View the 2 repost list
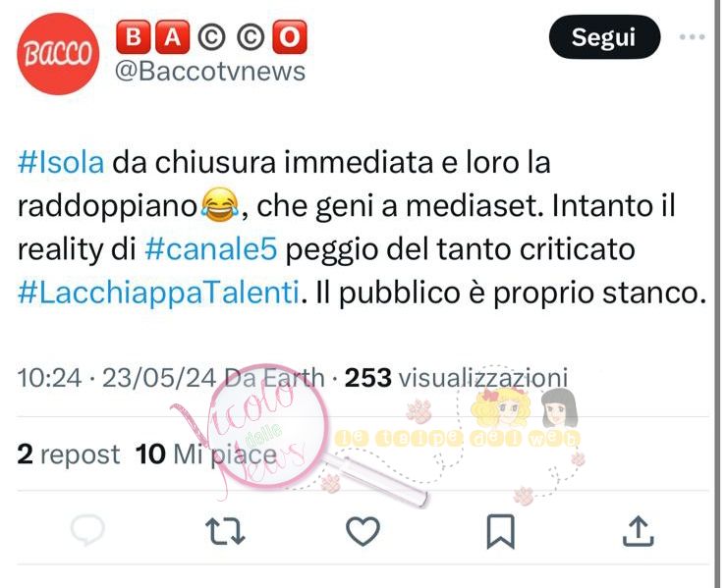 point(69,454)
